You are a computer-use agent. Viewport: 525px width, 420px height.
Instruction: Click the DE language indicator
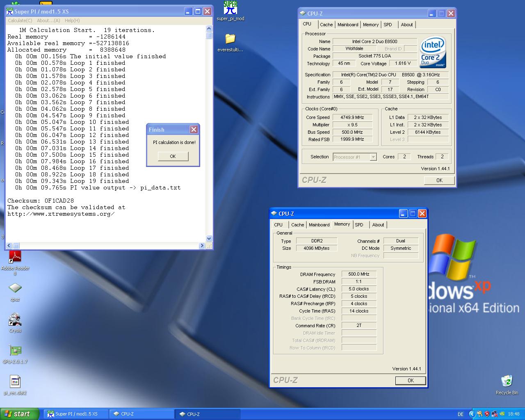click(x=460, y=414)
